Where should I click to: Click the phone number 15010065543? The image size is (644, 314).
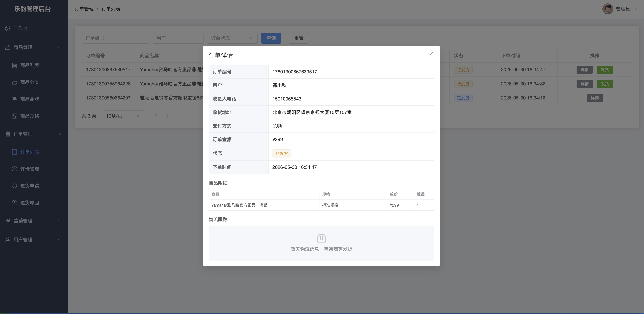pyautogui.click(x=287, y=99)
